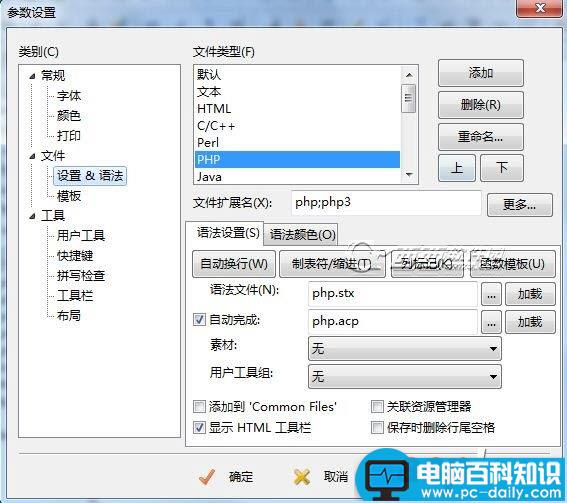567x503 pixels.
Task: Open 函数模板(U) settings
Action: (x=512, y=264)
